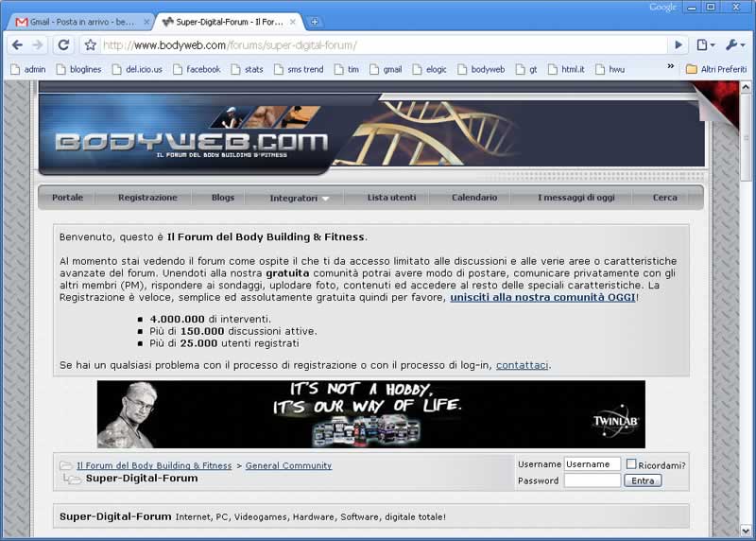Open the page control menu
Viewport: 756px width, 541px height.
point(705,44)
